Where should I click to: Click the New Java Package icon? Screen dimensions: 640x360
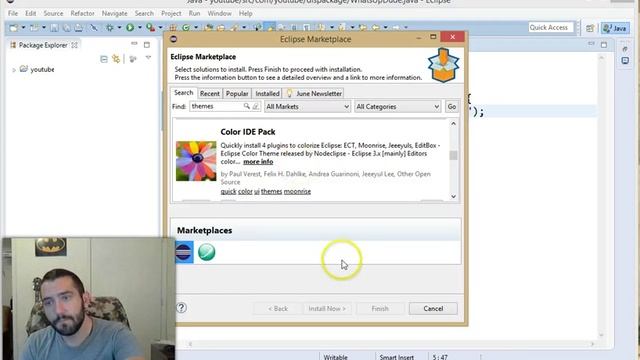[173, 27]
